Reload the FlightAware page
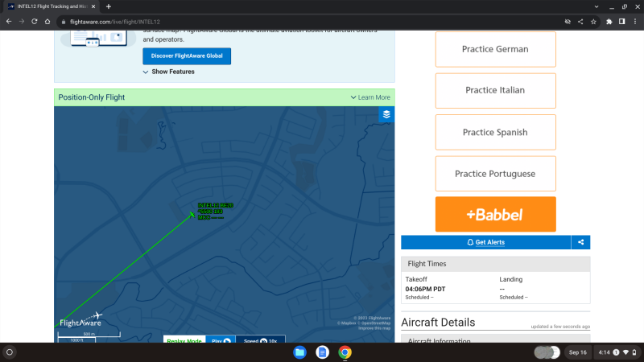 tap(35, 22)
